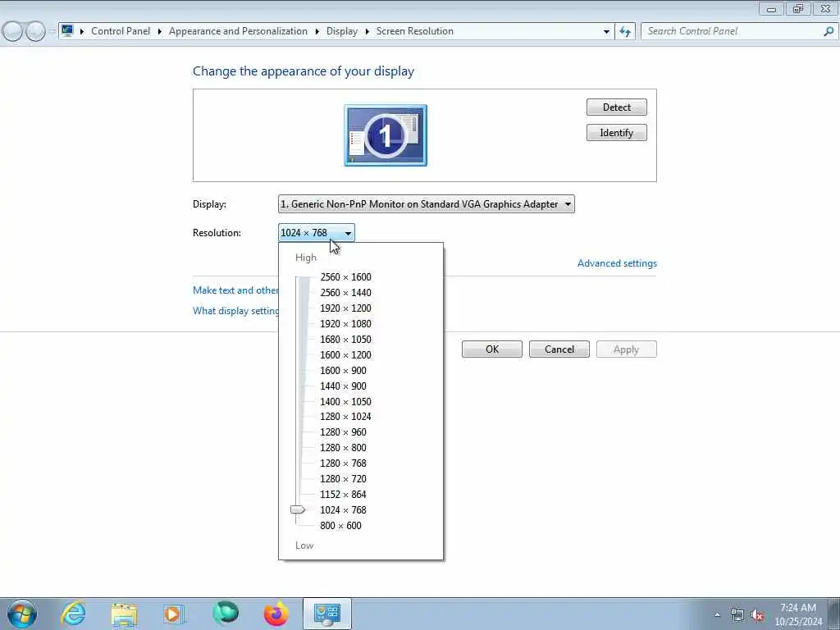Select resolution 1920 × 1200
Viewport: 840px width, 630px height.
coord(345,308)
